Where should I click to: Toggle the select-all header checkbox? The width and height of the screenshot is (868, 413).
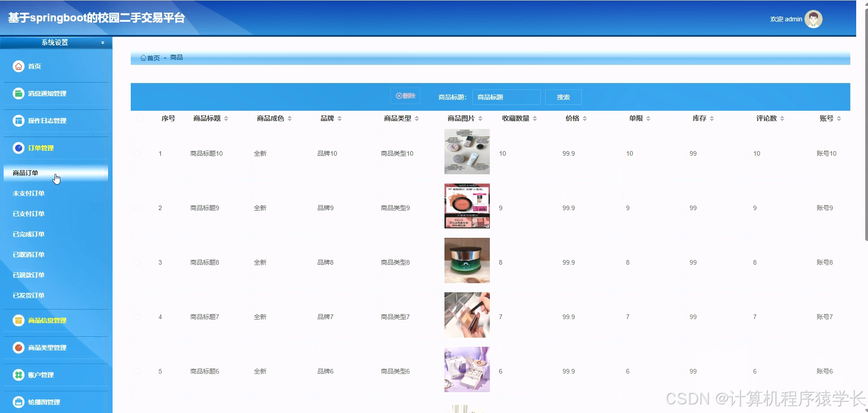tap(140, 118)
